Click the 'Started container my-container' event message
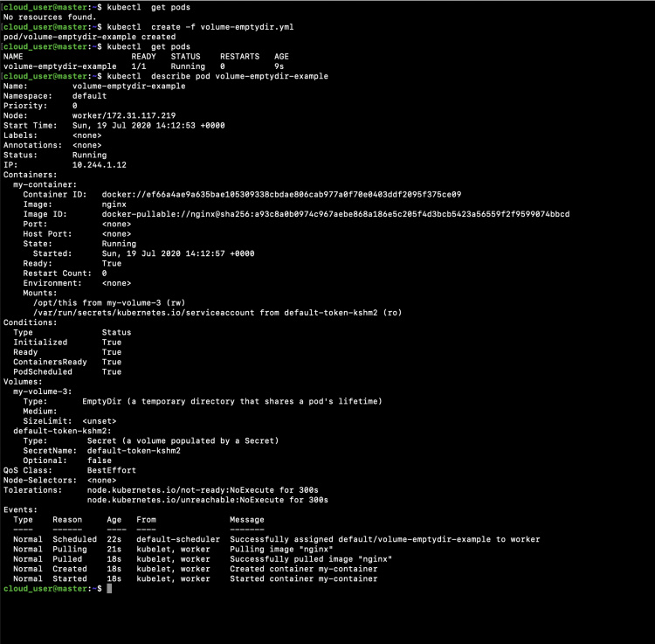 (303, 578)
